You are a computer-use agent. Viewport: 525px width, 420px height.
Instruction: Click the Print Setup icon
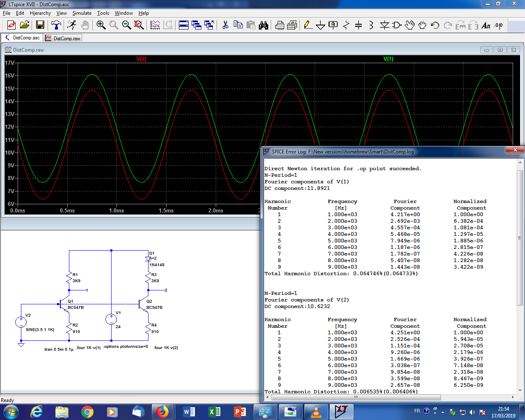[292, 25]
